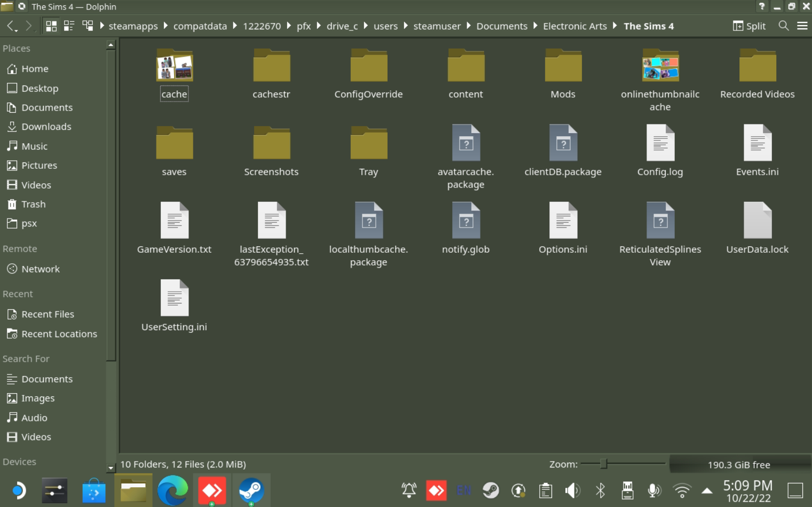The width and height of the screenshot is (812, 507).
Task: Expand the arrow after Documents breadcrumb
Action: [x=535, y=26]
